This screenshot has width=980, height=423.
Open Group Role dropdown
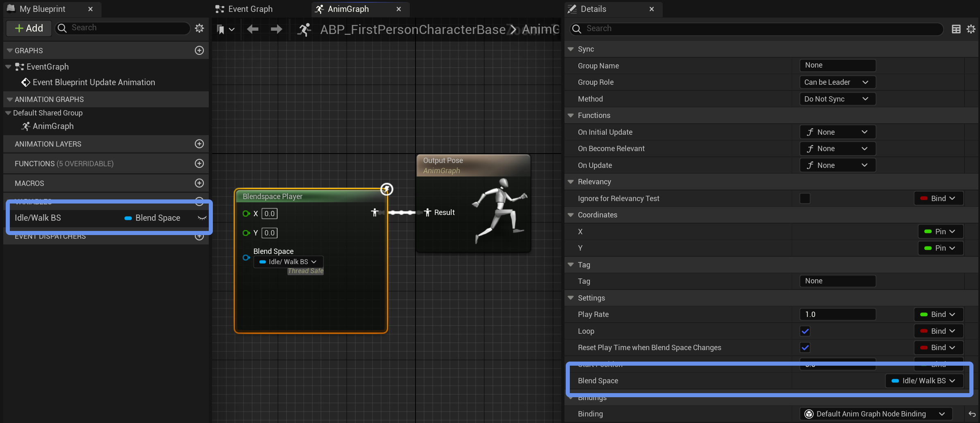pos(838,82)
